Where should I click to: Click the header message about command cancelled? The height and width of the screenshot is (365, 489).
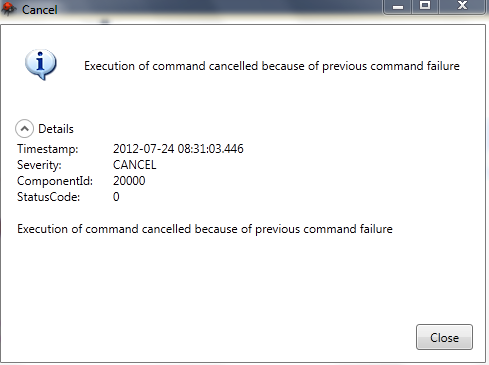[272, 66]
